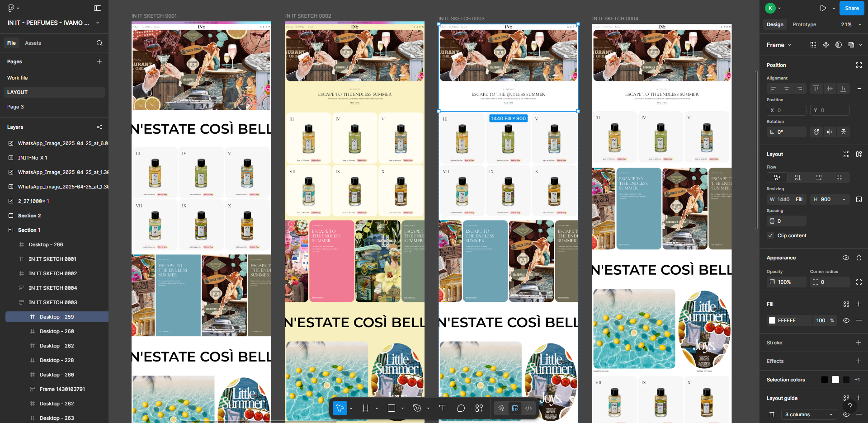Viewport: 868px width, 423px height.
Task: Add a new page with plus button
Action: point(99,61)
